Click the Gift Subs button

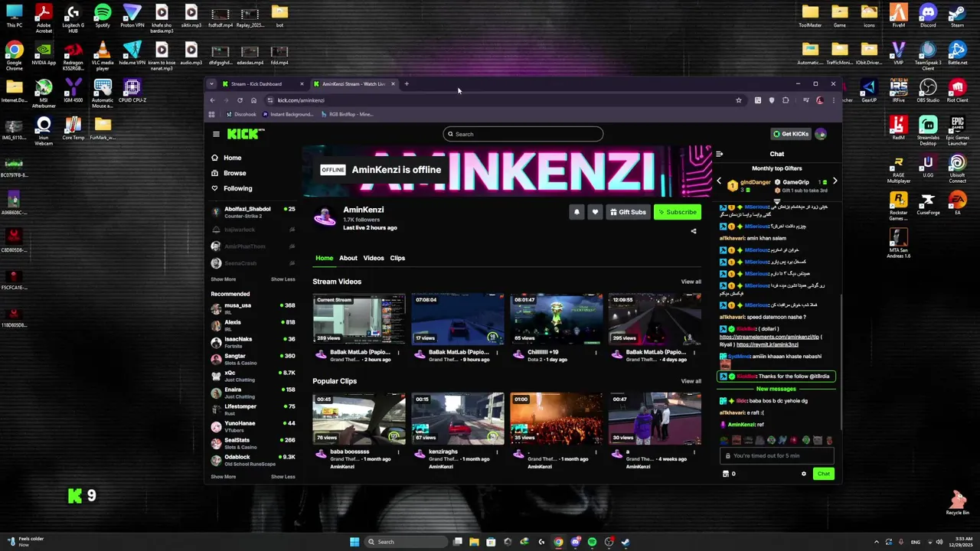(x=628, y=212)
